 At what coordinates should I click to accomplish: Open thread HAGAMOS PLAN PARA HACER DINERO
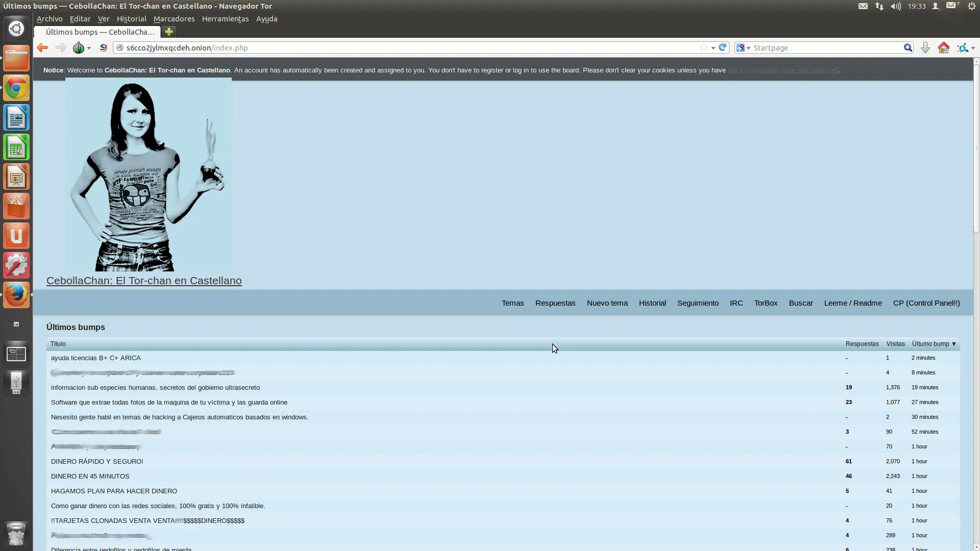114,491
